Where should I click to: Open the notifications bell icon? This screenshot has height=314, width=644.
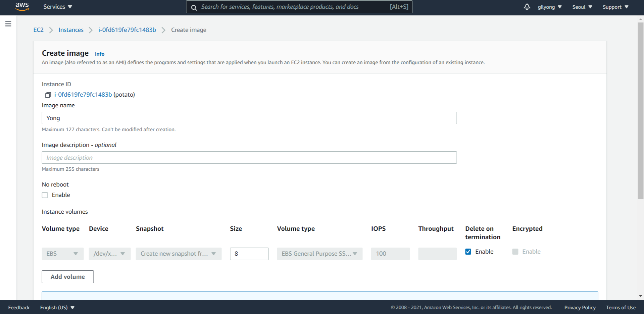pos(527,7)
